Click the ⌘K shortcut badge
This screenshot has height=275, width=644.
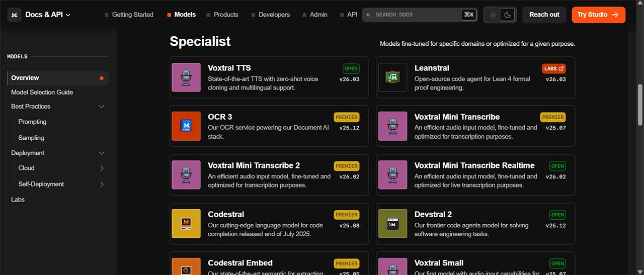(469, 15)
